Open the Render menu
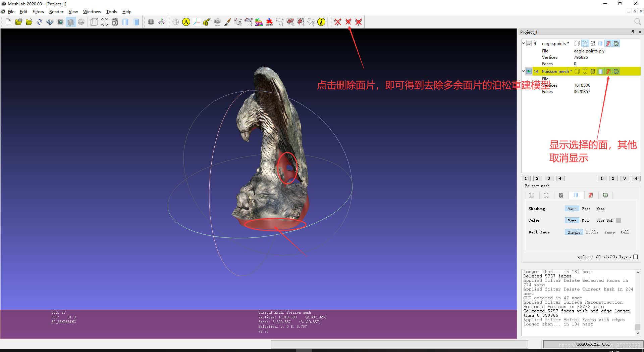Image resolution: width=644 pixels, height=352 pixels. coord(56,11)
